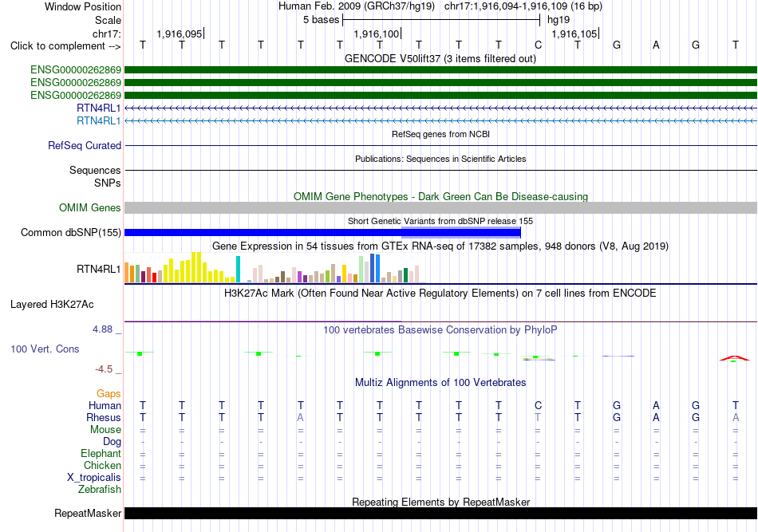
Task: Click the 'X_tropicalis' species label
Action: (94, 478)
